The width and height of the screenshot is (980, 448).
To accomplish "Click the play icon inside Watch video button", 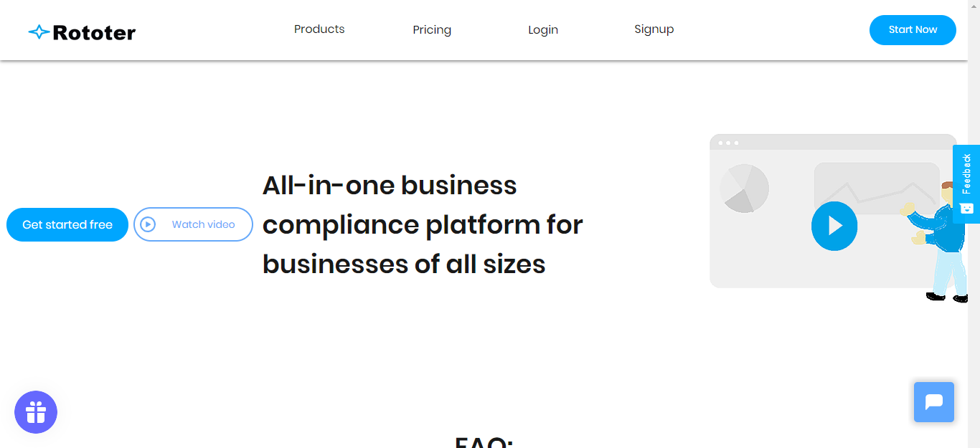I will pyautogui.click(x=149, y=224).
